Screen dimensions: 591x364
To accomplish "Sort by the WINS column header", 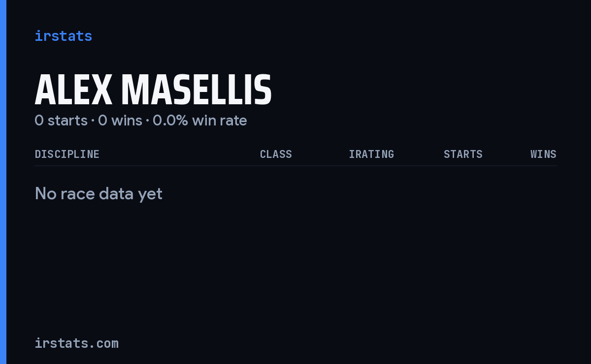I will tap(543, 154).
